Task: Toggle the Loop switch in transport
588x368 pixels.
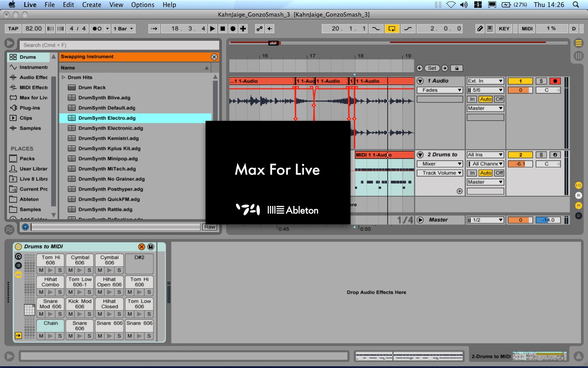Action: pos(392,28)
